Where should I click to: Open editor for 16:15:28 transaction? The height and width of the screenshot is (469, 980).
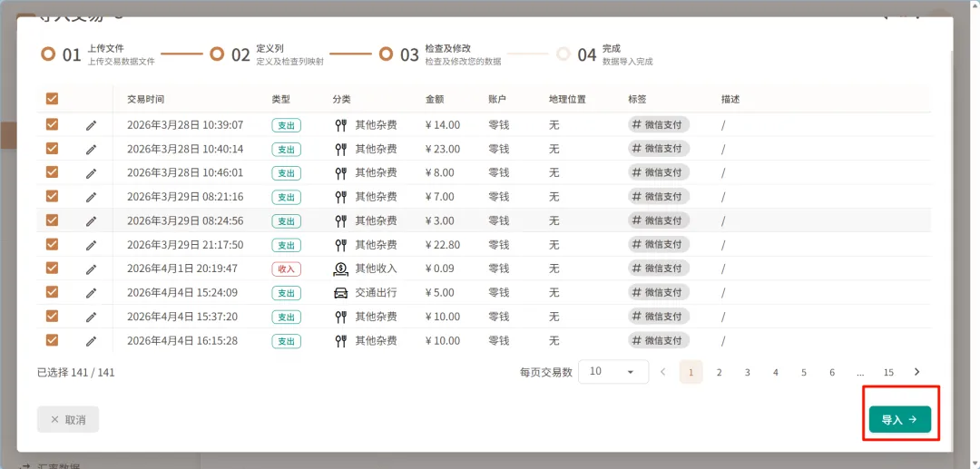pyautogui.click(x=92, y=341)
